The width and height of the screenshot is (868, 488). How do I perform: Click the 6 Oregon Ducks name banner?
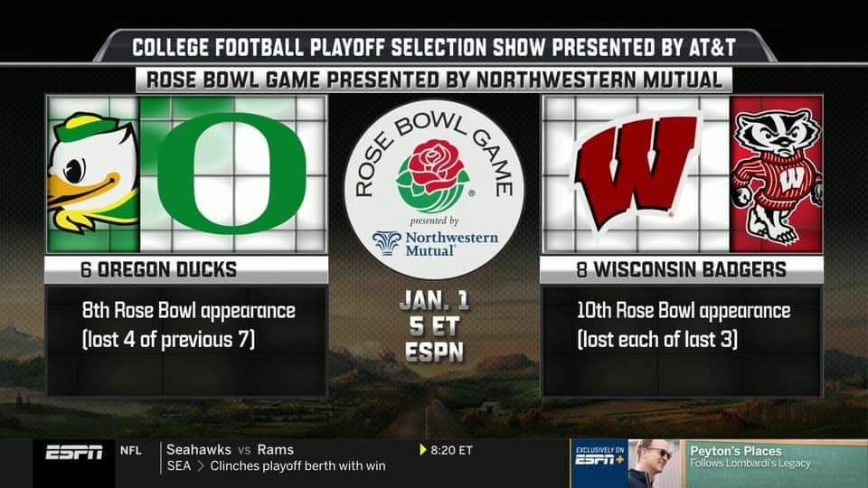click(x=186, y=269)
